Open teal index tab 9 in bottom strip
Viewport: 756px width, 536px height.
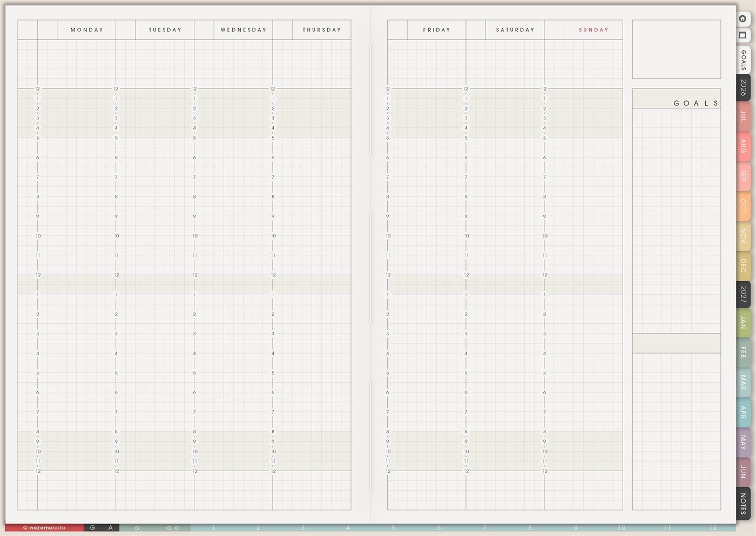coord(576,527)
